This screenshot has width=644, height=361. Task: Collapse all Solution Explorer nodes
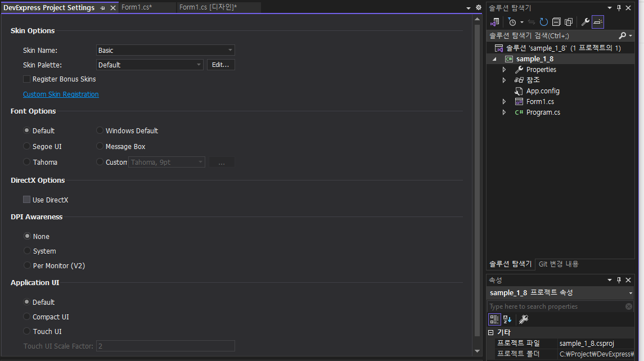[556, 22]
